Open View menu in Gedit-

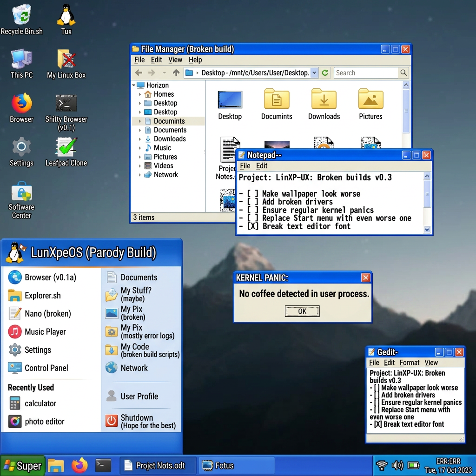pos(431,363)
